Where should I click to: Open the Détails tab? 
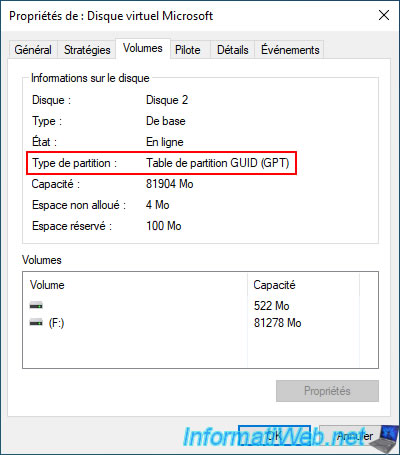tap(233, 50)
